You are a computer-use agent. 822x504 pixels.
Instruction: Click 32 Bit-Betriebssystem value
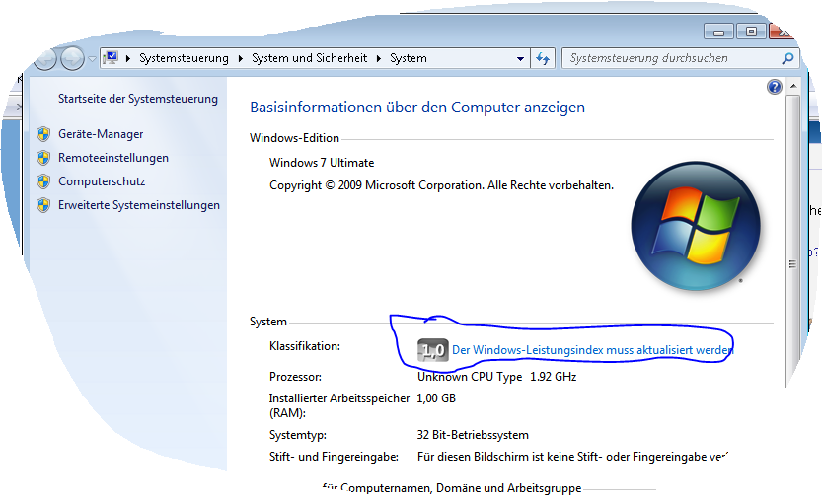[473, 435]
